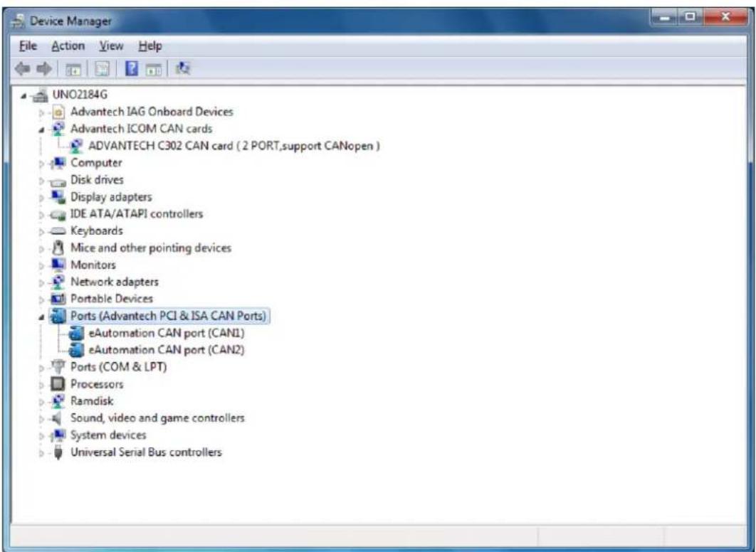Image resolution: width=756 pixels, height=552 pixels.
Task: Select the Display adapters label
Action: pos(111,196)
